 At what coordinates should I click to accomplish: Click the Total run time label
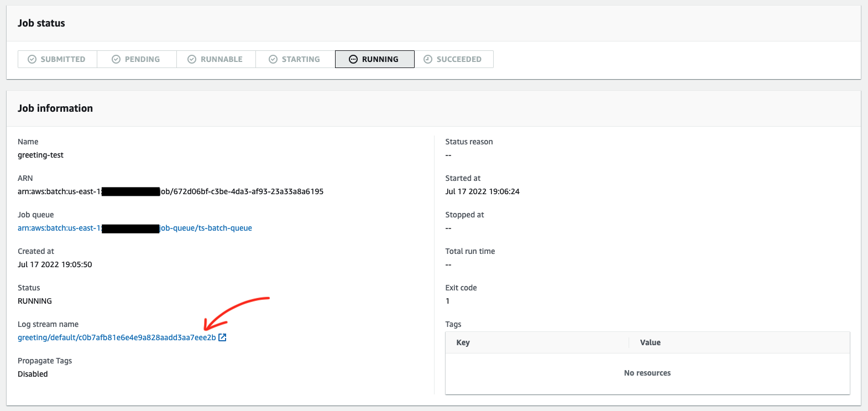coord(470,251)
